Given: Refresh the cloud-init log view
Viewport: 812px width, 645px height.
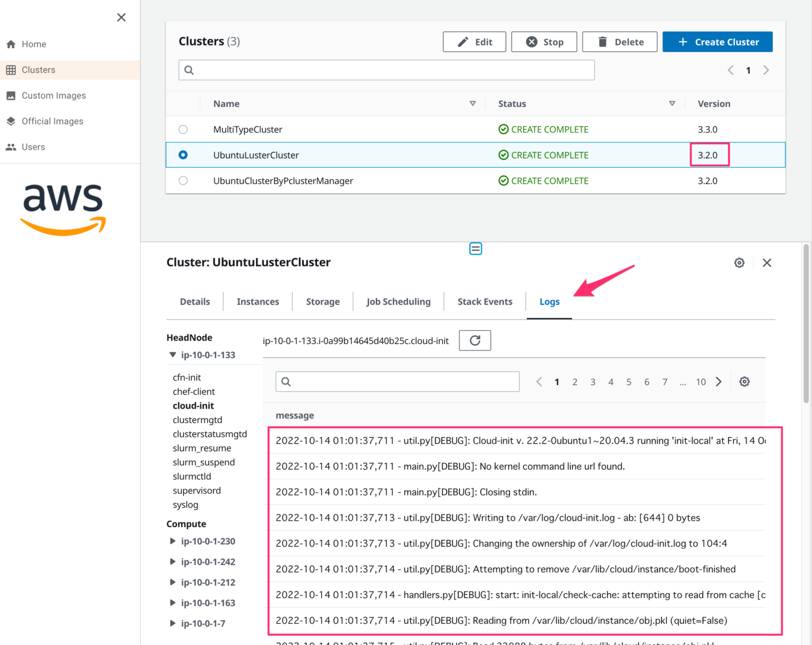Looking at the screenshot, I should point(474,340).
